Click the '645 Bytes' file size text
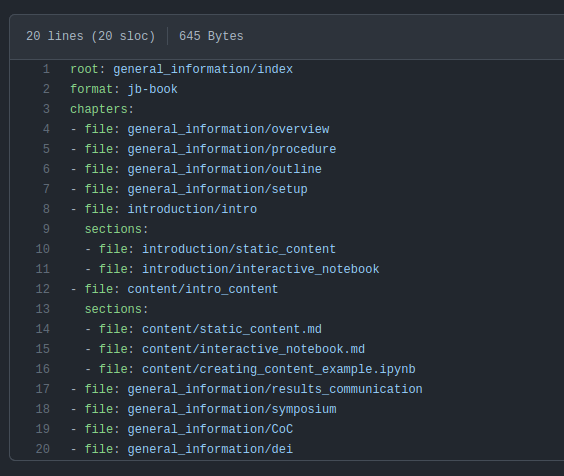The width and height of the screenshot is (564, 476). pyautogui.click(x=211, y=36)
